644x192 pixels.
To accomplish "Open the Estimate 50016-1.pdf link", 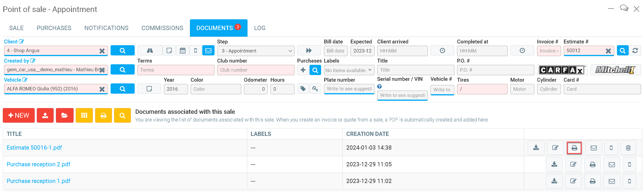I will click(x=34, y=148).
